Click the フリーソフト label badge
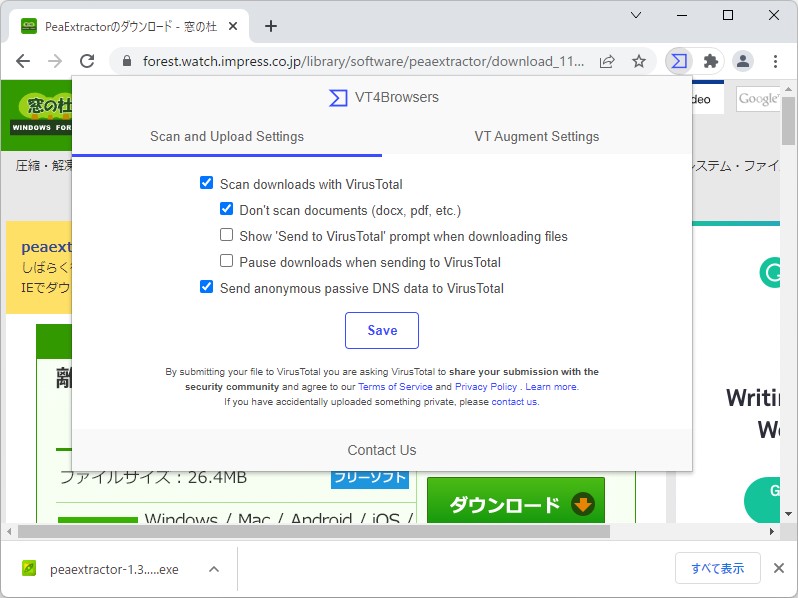 pyautogui.click(x=370, y=478)
